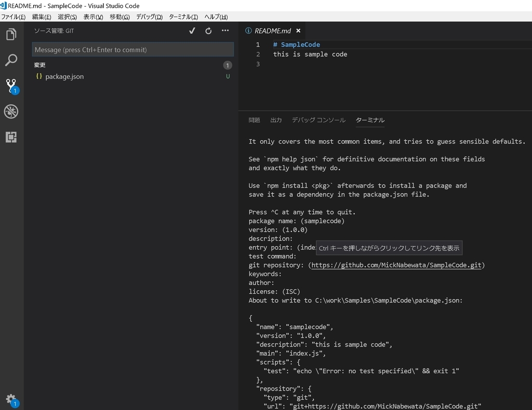Open the 表示(V) menu
Image resolution: width=532 pixels, height=410 pixels.
click(94, 17)
